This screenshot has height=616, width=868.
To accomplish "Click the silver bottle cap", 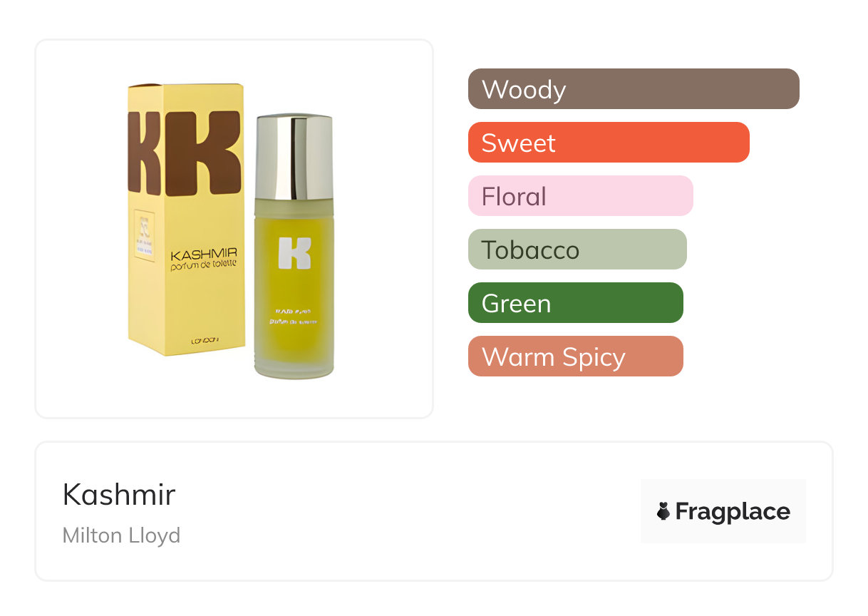I will pos(294,157).
